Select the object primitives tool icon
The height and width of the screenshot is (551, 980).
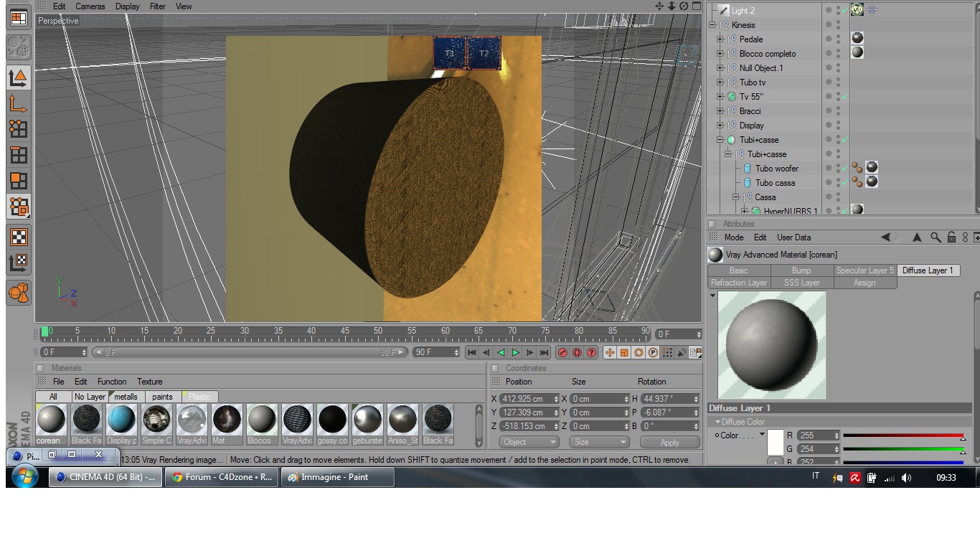(x=19, y=292)
